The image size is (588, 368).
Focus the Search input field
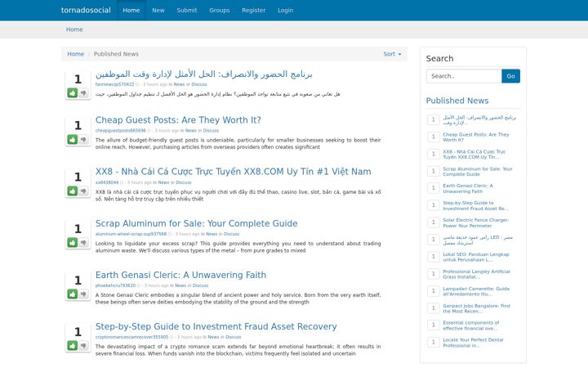point(464,76)
